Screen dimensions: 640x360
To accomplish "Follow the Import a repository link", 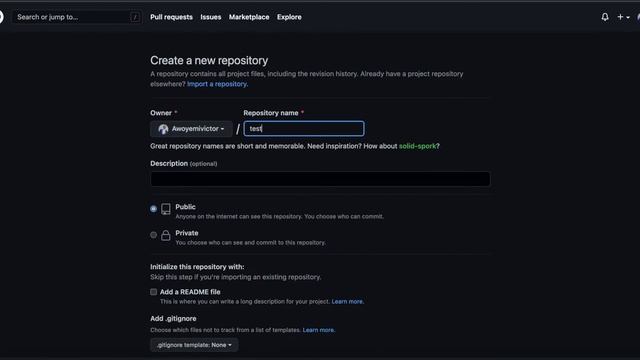I will tap(218, 84).
